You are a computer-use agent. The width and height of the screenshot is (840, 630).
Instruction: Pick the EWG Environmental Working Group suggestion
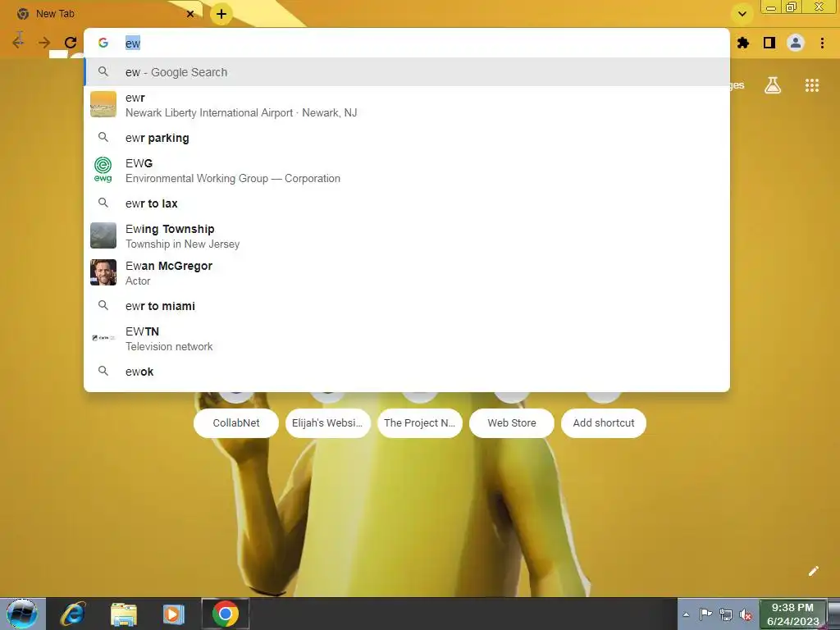click(407, 171)
